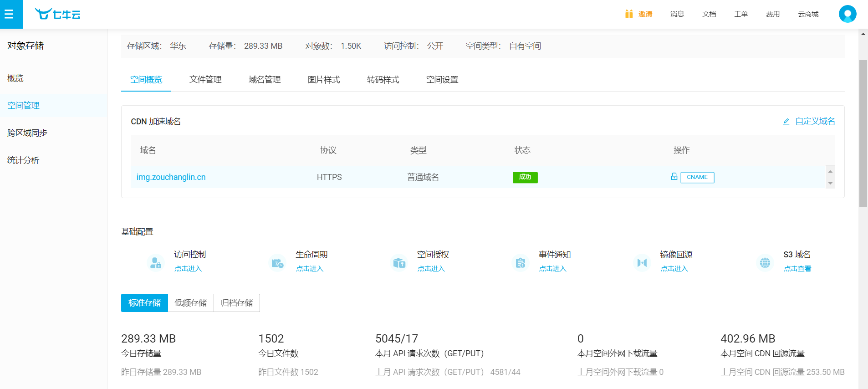The height and width of the screenshot is (389, 868).
Task: Open the 域名管理 tab
Action: coord(265,80)
